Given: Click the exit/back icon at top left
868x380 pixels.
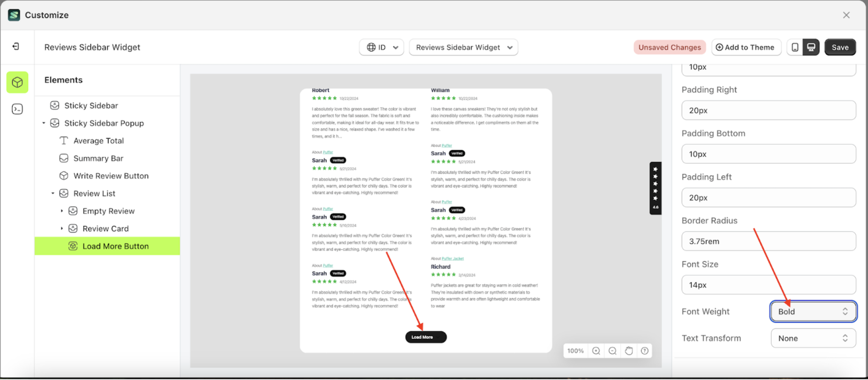Looking at the screenshot, I should [16, 46].
